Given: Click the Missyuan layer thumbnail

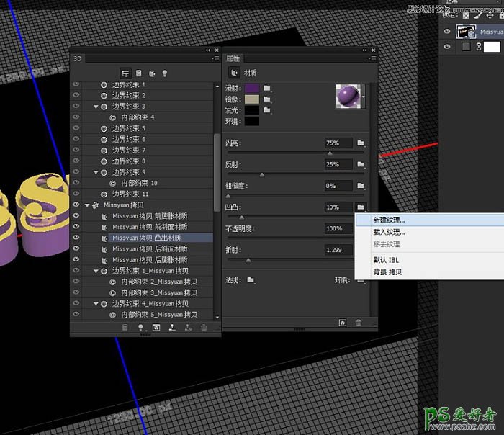Looking at the screenshot, I should [x=466, y=32].
